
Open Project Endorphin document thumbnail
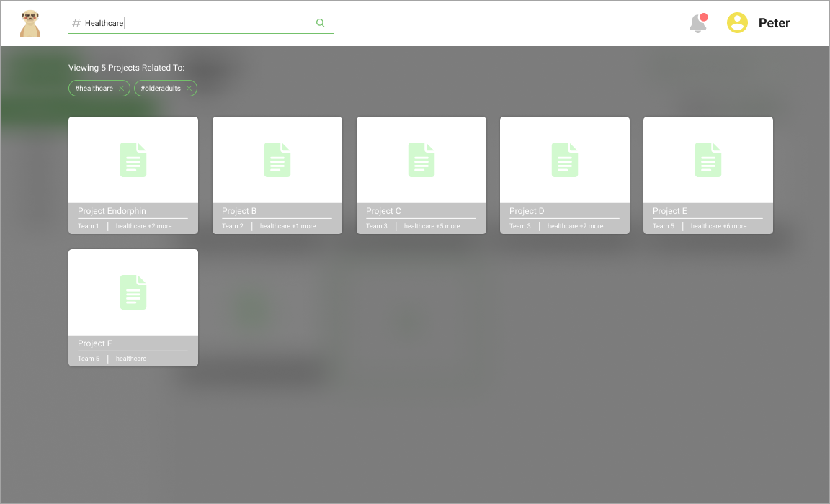[133, 160]
